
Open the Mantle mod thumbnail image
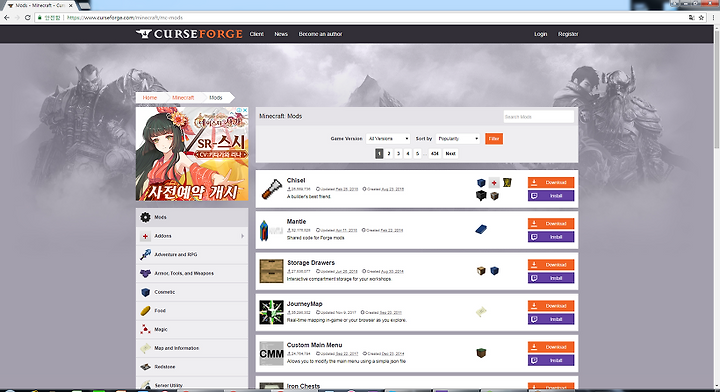click(x=271, y=230)
